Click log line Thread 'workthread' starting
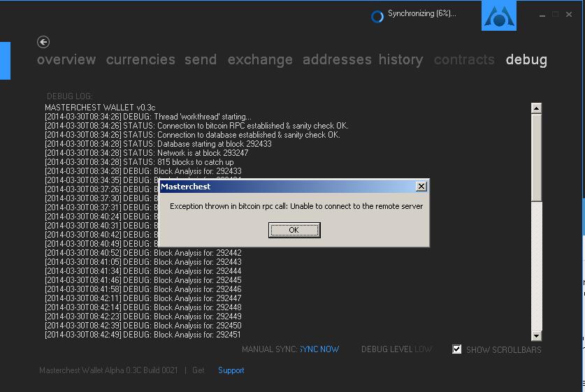The image size is (585, 392). (148, 117)
